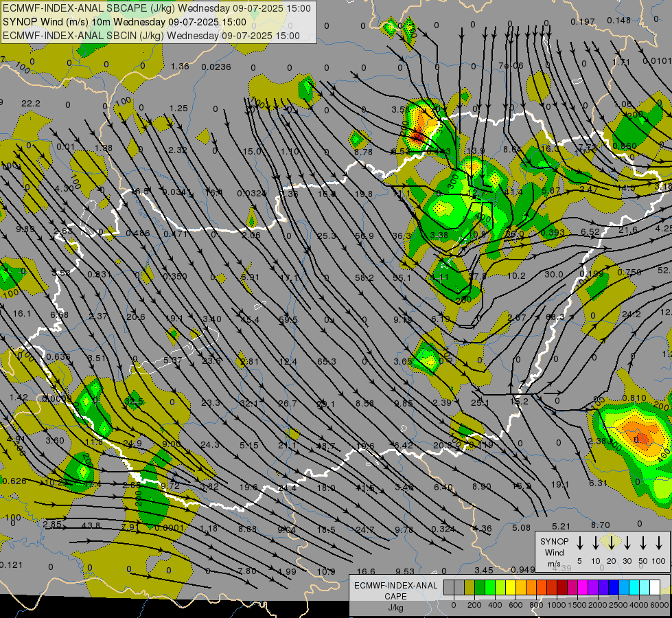Click the 5 m/s wind arrow in legend
This screenshot has width=672, height=618.
coord(580,543)
